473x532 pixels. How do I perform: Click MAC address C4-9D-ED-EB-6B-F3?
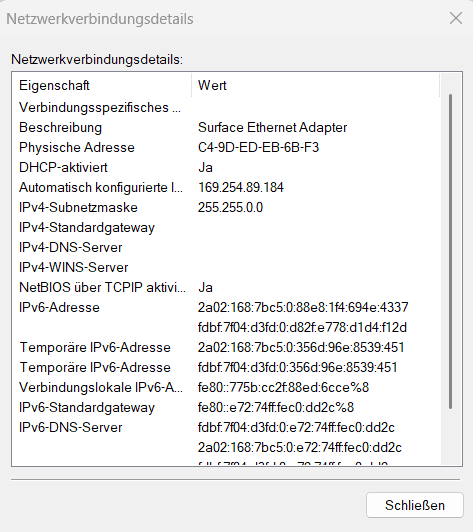click(258, 148)
